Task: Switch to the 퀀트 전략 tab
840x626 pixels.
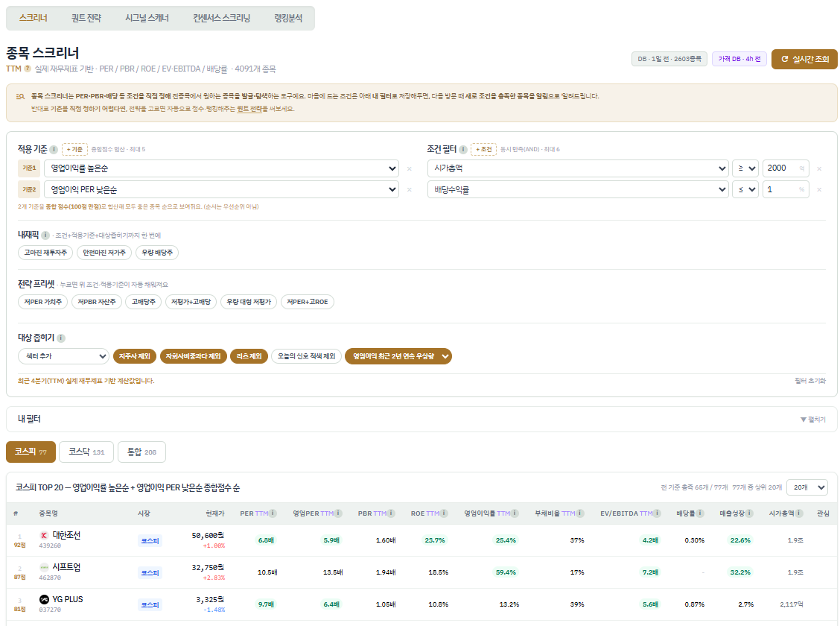Action: pyautogui.click(x=86, y=18)
